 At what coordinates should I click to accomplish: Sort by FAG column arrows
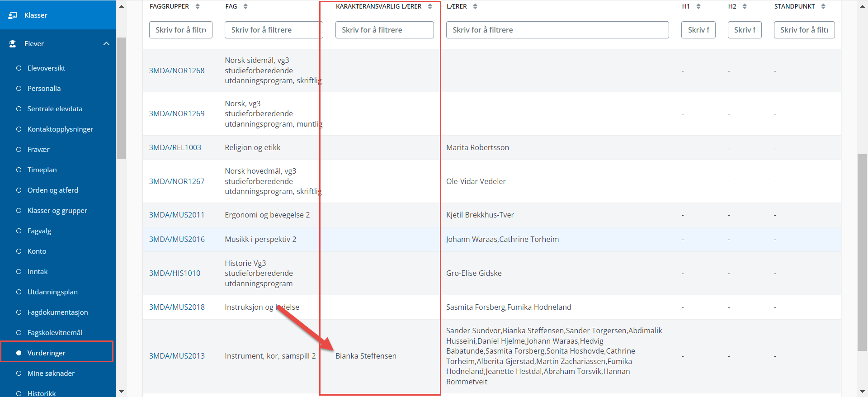[x=245, y=6]
